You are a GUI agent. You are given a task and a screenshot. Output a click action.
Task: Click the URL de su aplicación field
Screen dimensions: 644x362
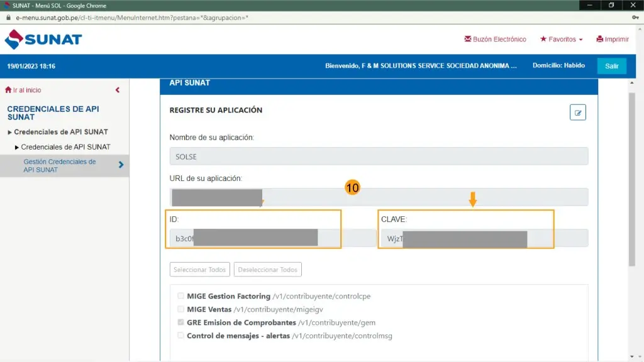tap(379, 197)
